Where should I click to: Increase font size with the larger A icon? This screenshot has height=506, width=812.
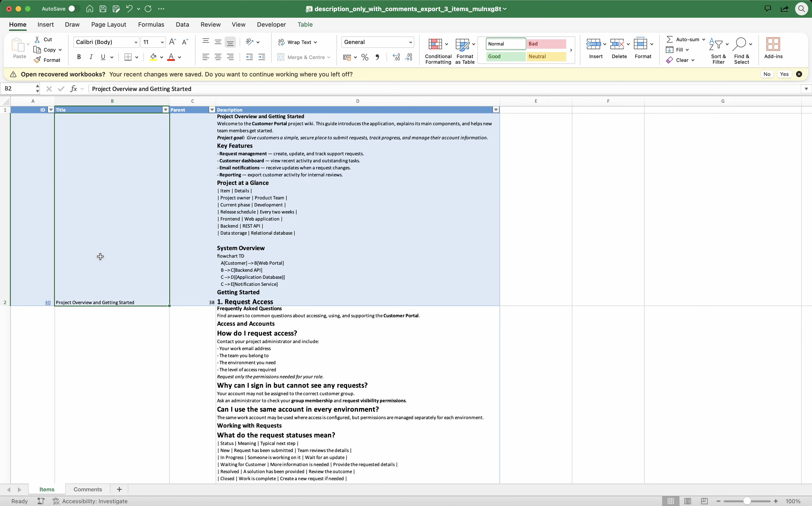[173, 42]
